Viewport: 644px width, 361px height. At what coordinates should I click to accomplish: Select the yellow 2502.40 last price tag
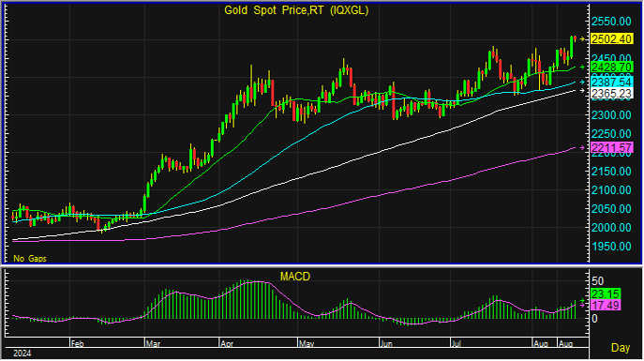tap(611, 39)
